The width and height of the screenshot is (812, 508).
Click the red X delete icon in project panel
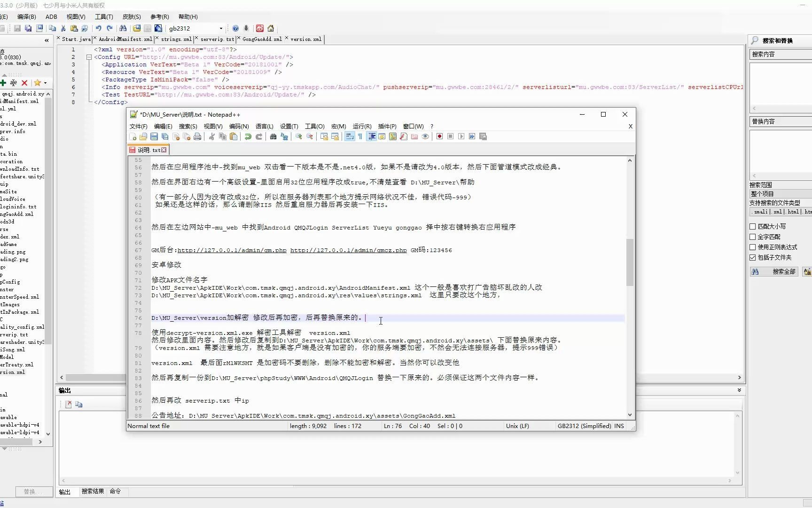click(24, 83)
